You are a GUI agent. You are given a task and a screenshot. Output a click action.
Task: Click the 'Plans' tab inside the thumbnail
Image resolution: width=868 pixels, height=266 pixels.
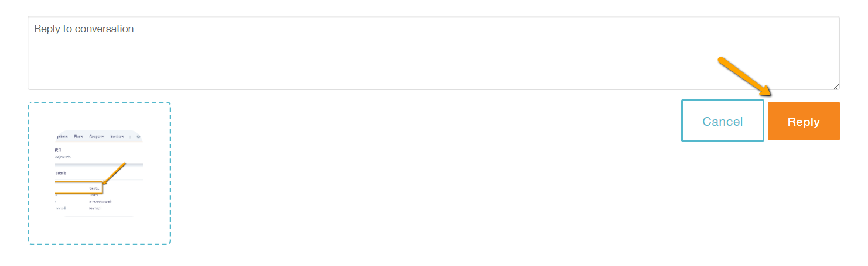[x=78, y=137]
